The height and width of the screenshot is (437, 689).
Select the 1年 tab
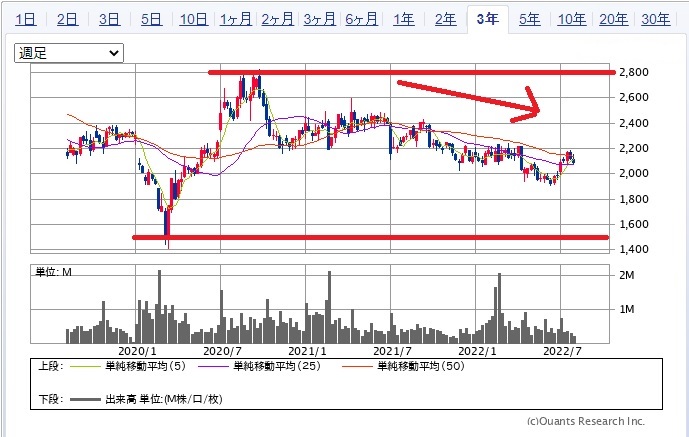click(x=403, y=19)
